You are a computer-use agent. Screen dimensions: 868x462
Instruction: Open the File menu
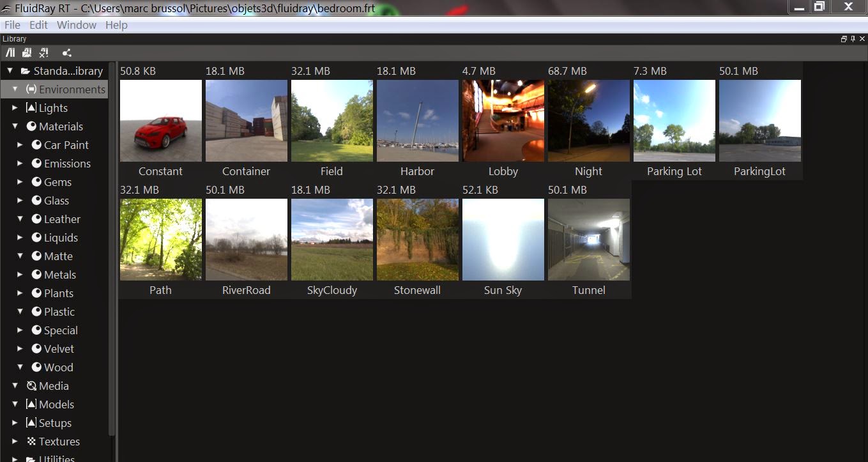tap(12, 25)
